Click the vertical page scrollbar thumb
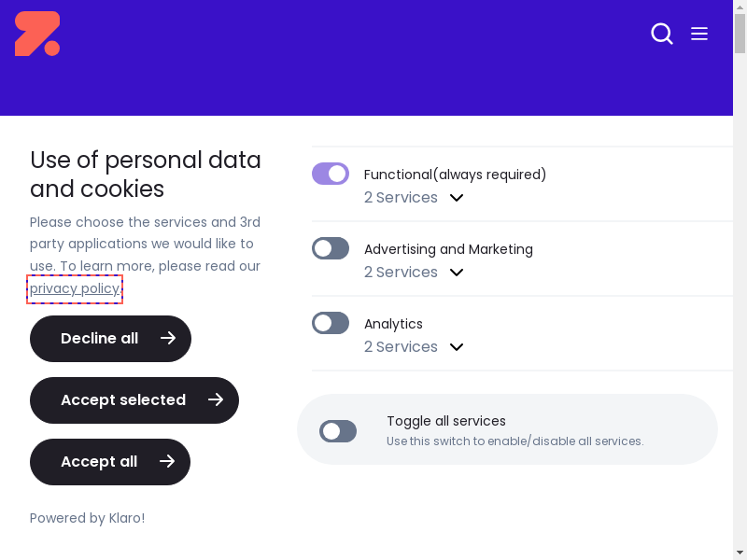The width and height of the screenshot is (747, 560). 740,33
